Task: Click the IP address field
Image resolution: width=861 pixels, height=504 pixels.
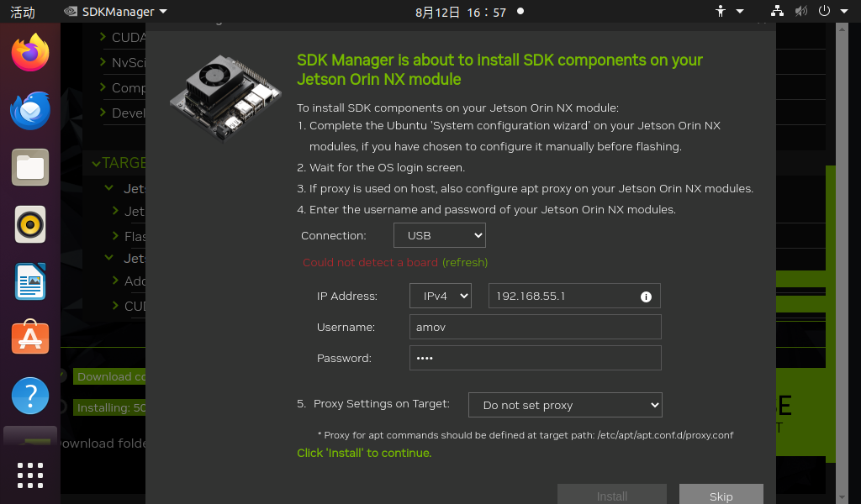Action: (574, 296)
